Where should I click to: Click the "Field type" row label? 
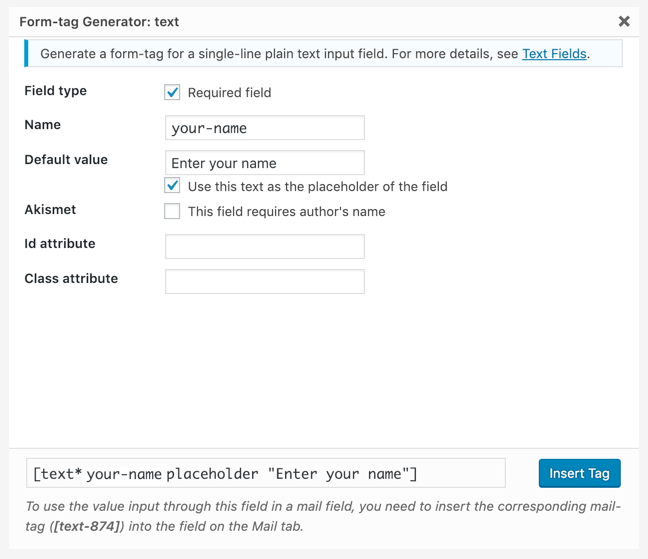point(55,91)
